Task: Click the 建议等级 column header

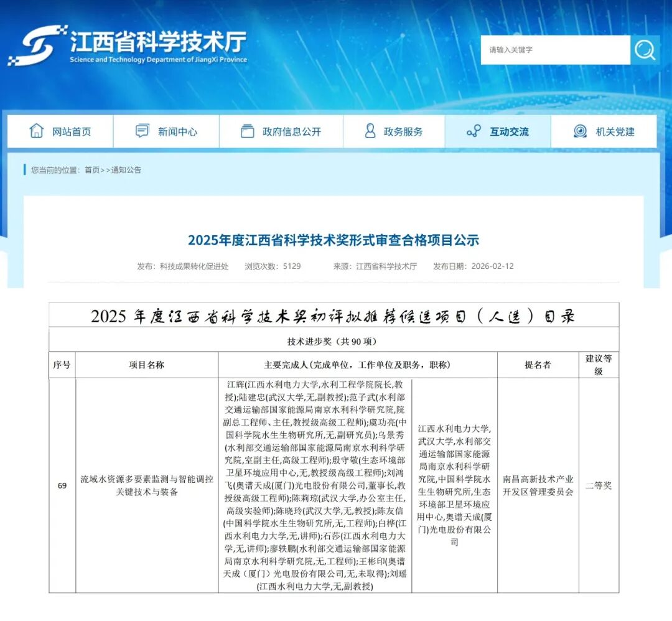Action: click(599, 365)
